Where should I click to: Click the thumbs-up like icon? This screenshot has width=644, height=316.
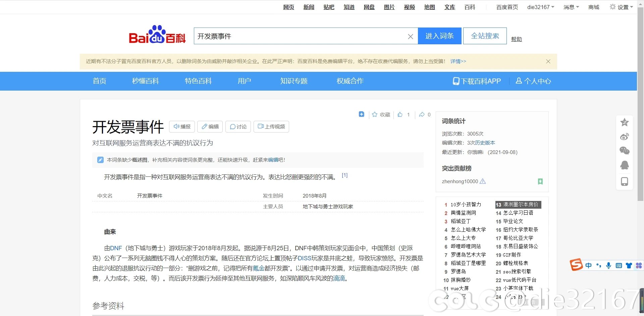coord(400,114)
